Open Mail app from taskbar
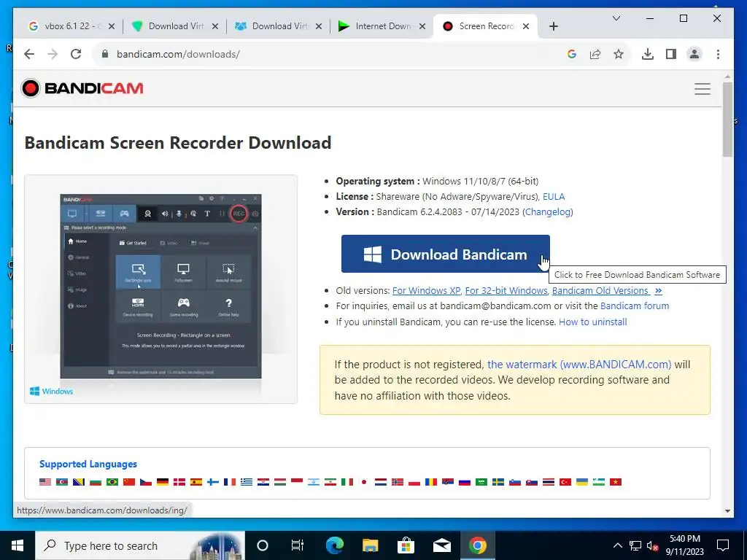Image resolution: width=747 pixels, height=560 pixels. click(442, 545)
